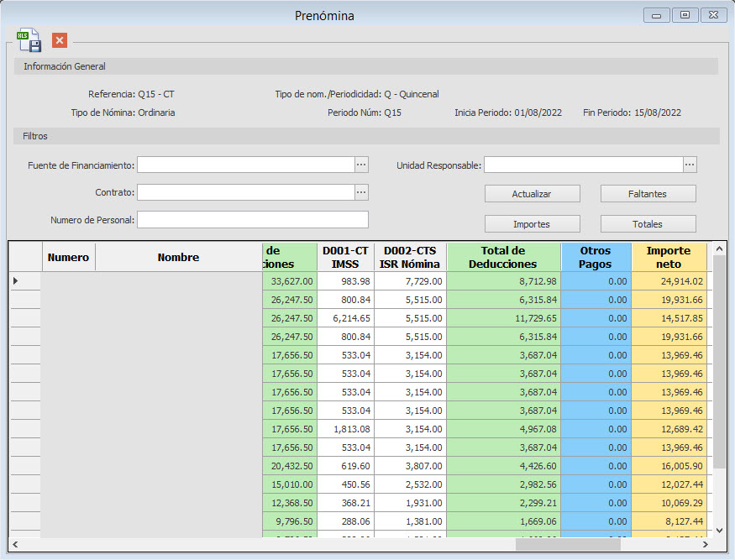Select the Numero column header
Viewport: 735px width, 560px height.
pos(68,257)
